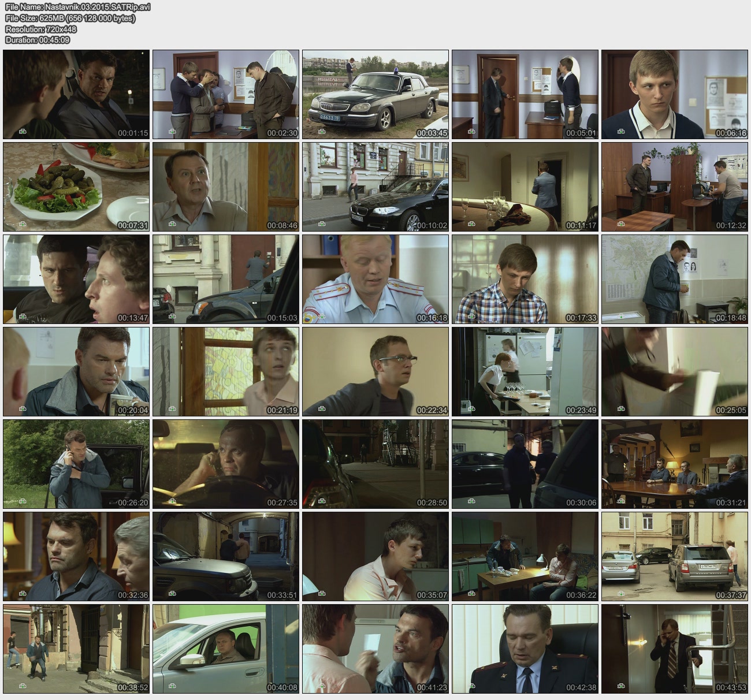Select the last thumbnail at 00:43:53
Screen dimensions: 751x700
tap(675, 649)
